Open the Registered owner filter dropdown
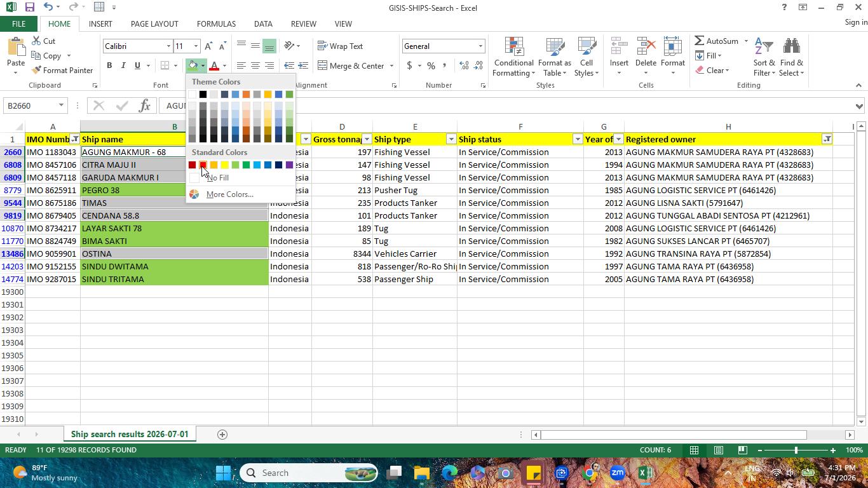 (827, 139)
